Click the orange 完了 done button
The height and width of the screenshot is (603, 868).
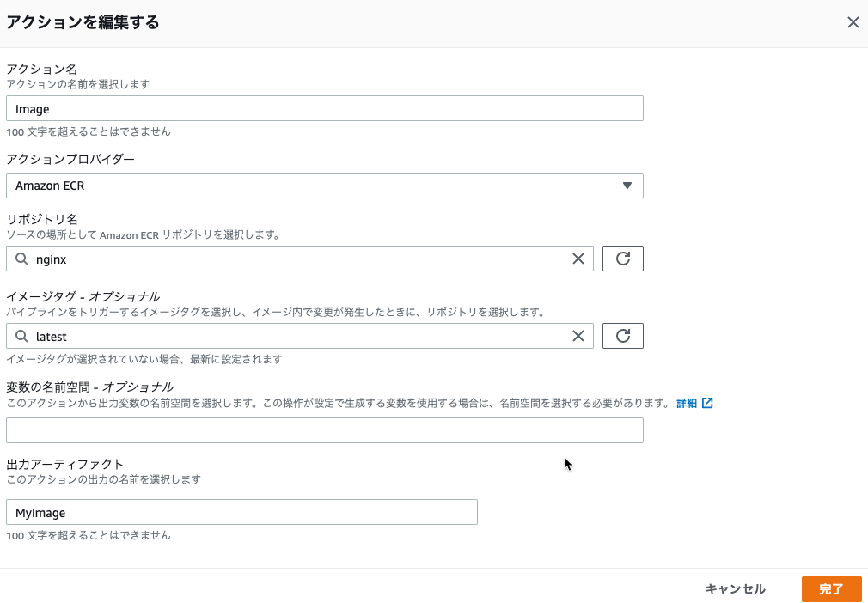831,589
